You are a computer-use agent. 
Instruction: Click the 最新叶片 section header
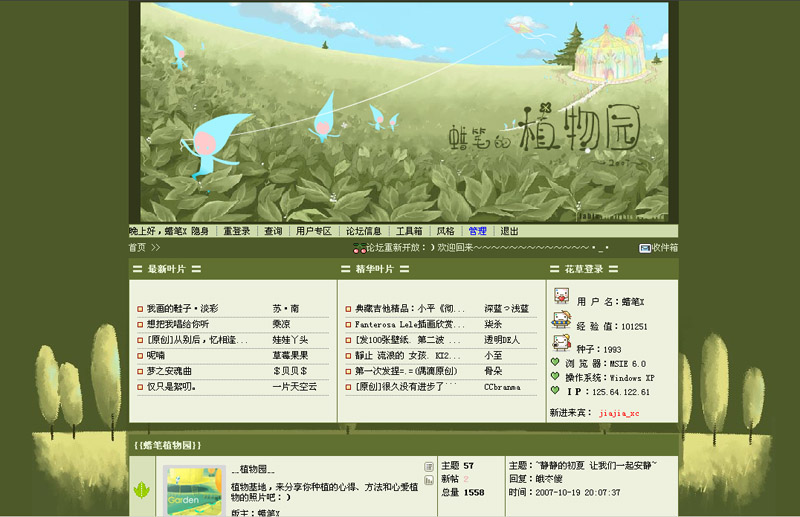[166, 269]
